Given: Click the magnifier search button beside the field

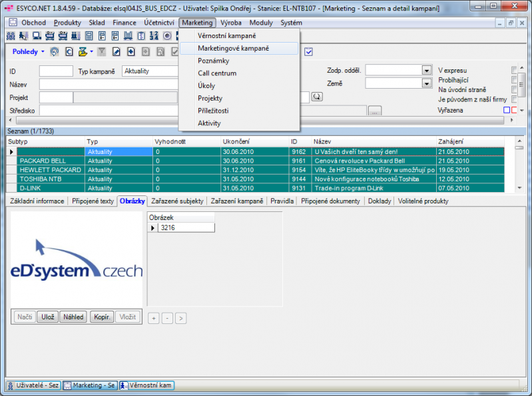Looking at the screenshot, I should coord(317,97).
